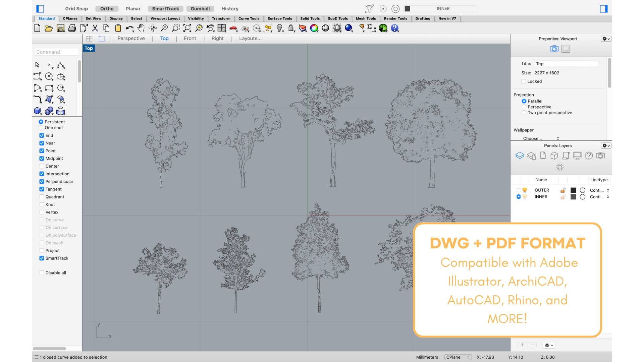Switch to the Curve Tools tab
The height and width of the screenshot is (362, 644).
click(249, 19)
